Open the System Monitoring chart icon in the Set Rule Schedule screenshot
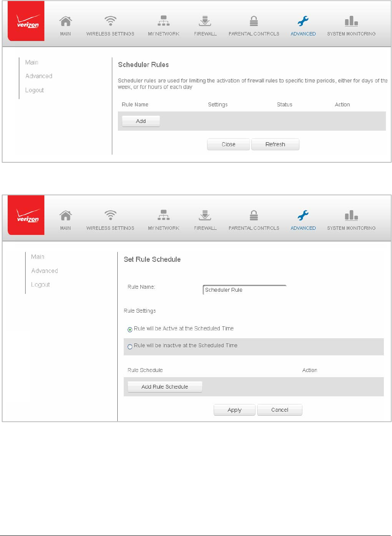Image resolution: width=392 pixels, height=536 pixels. tap(351, 215)
